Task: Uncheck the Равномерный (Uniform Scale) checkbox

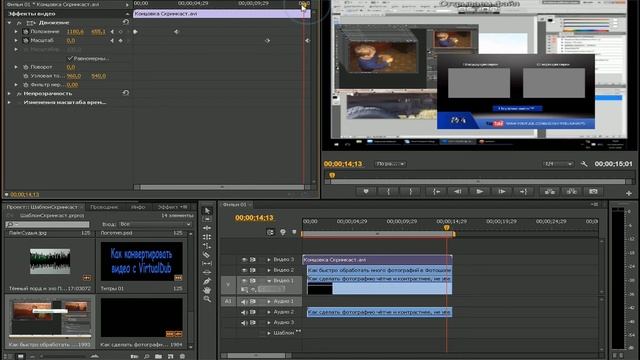Action: pyautogui.click(x=70, y=58)
